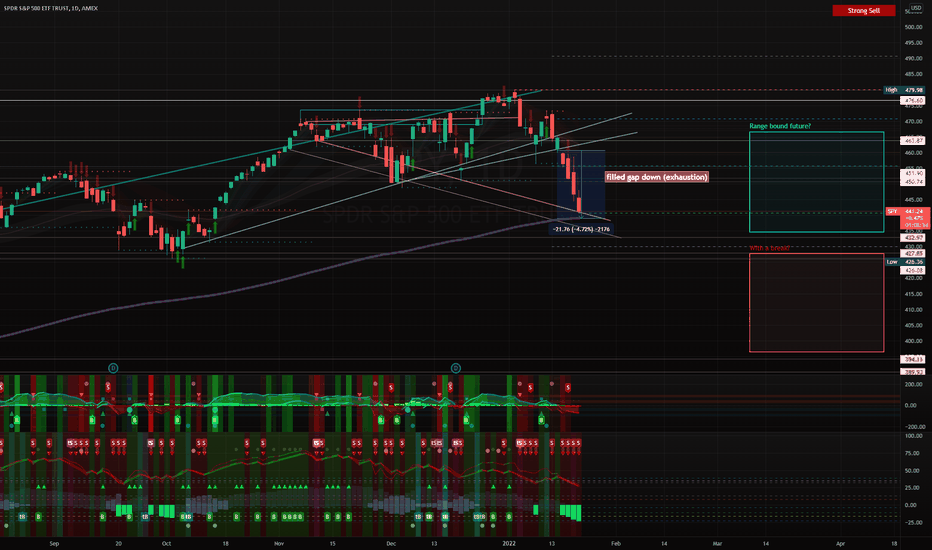Viewport: 932px width, 550px height.
Task: Select the 'Range bound future?' label
Action: coord(780,126)
